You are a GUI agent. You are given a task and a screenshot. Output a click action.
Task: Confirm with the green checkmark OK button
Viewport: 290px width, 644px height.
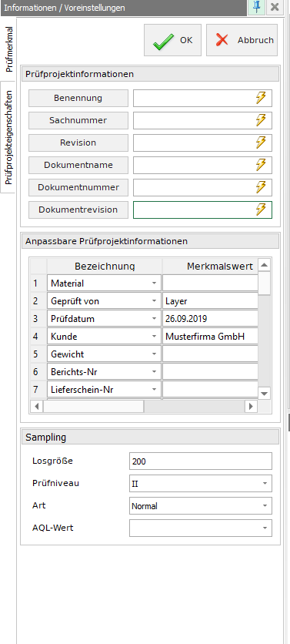[x=172, y=40]
